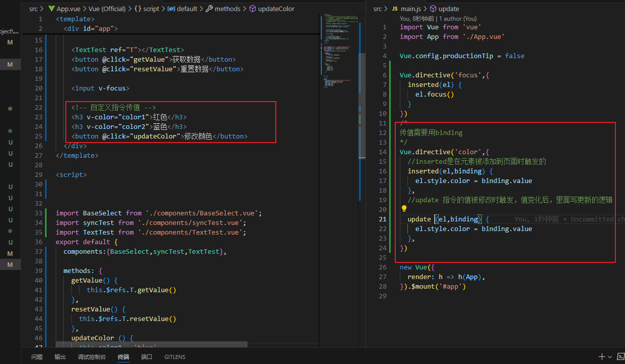Screen dimensions: 625x364
Task: Click 'productionTip' on line 4 of main.js
Action: pos(468,56)
